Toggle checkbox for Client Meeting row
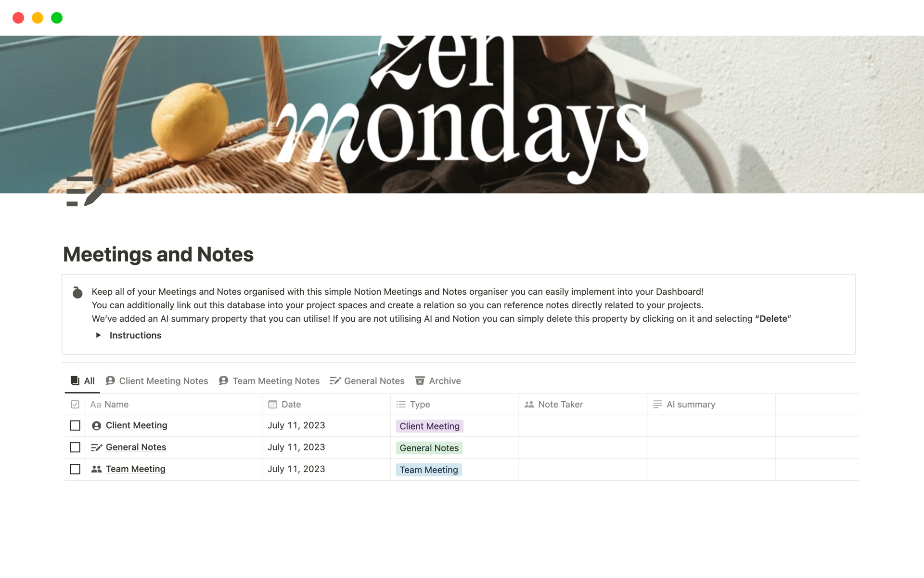924x578 pixels. coord(75,425)
